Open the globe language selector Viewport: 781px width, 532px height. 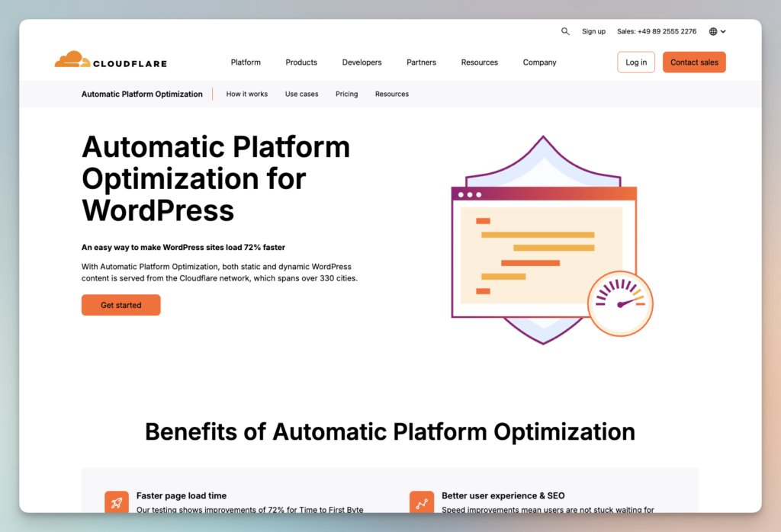pos(717,31)
